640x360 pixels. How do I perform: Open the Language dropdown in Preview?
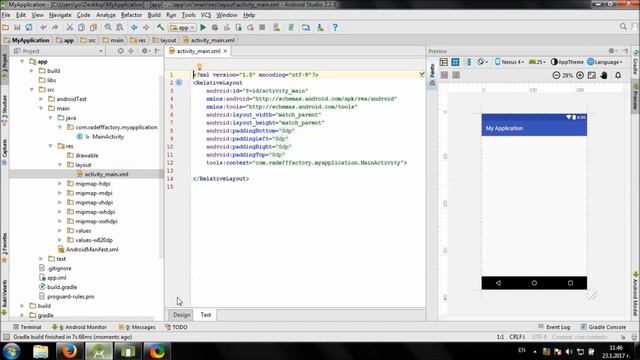605,62
